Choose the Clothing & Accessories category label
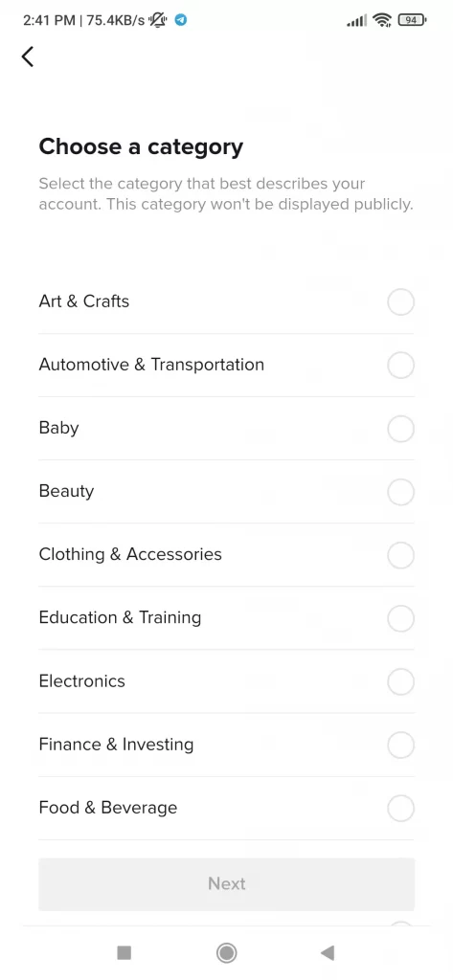 pos(130,554)
